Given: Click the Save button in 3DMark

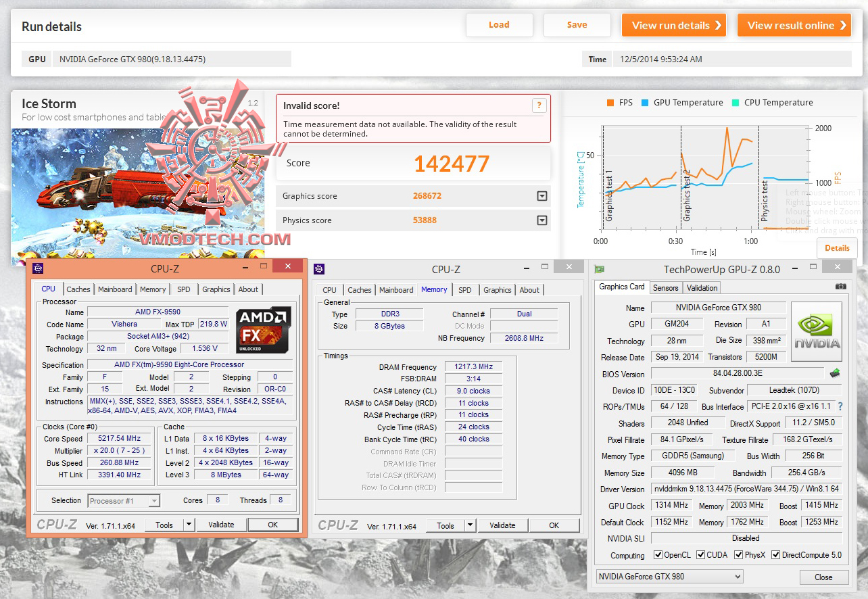Looking at the screenshot, I should [577, 25].
